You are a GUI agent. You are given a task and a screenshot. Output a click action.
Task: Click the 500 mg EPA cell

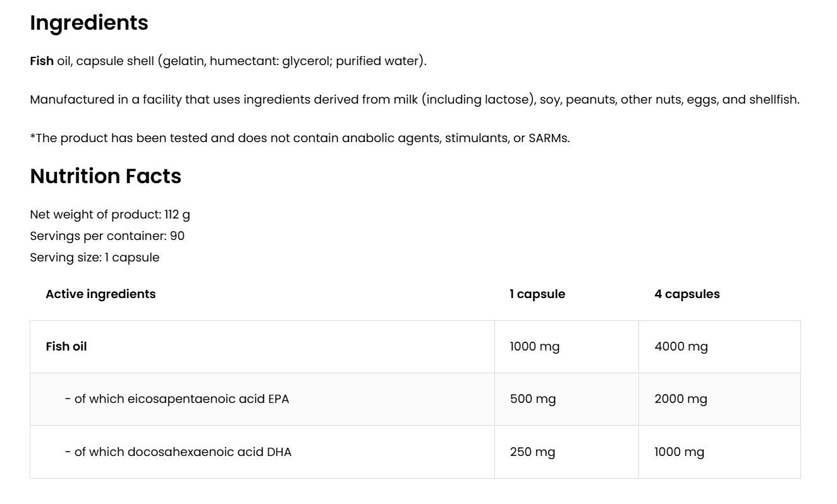click(533, 399)
